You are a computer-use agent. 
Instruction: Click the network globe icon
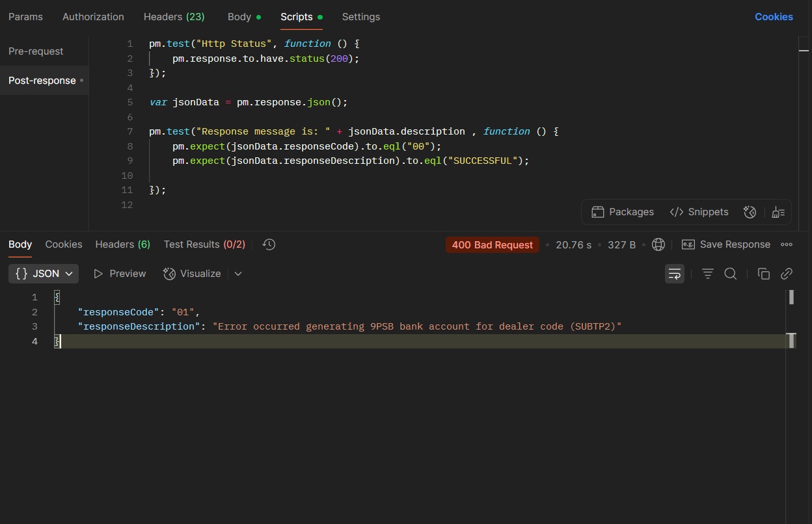658,244
